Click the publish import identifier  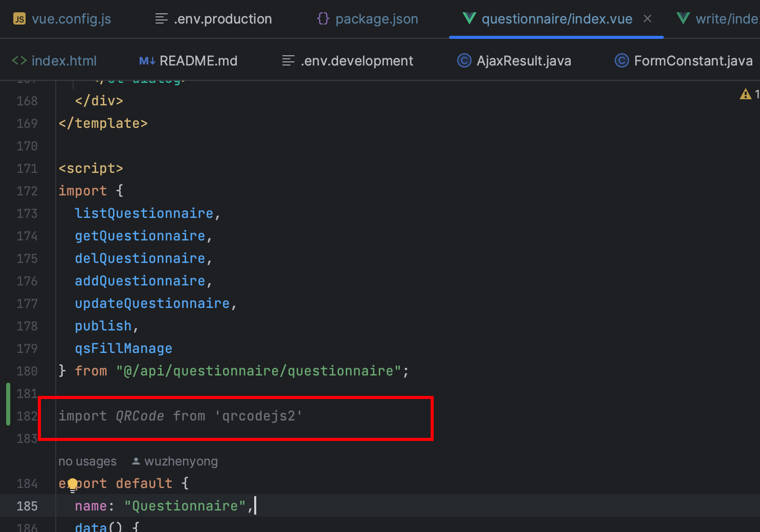pos(103,326)
